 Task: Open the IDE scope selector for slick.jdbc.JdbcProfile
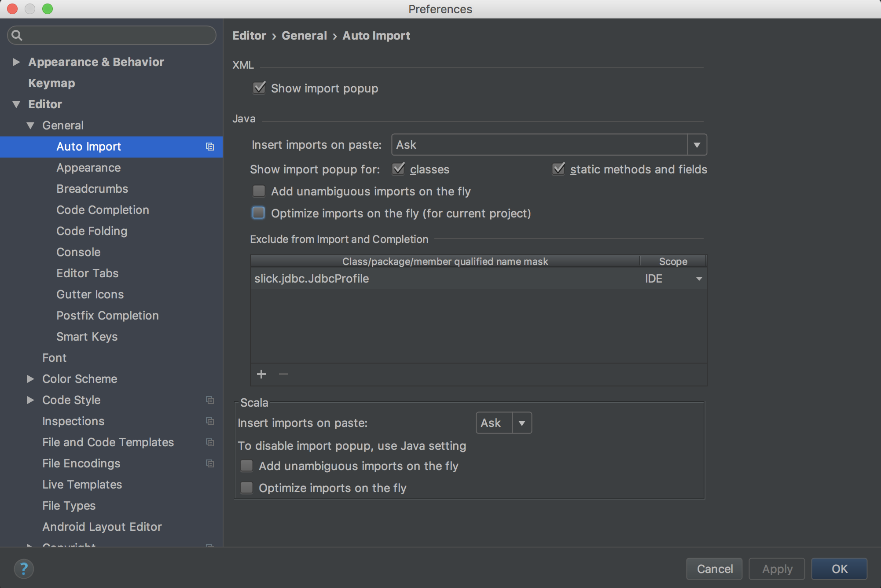point(698,279)
